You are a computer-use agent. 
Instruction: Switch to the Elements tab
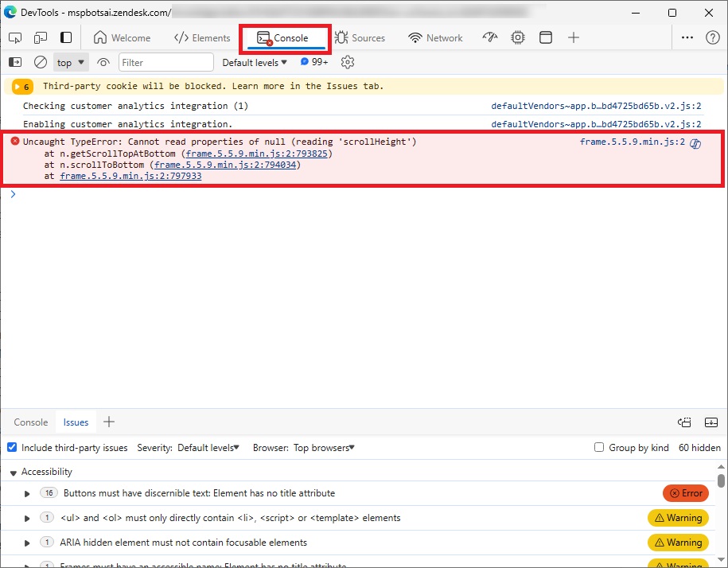[201, 37]
